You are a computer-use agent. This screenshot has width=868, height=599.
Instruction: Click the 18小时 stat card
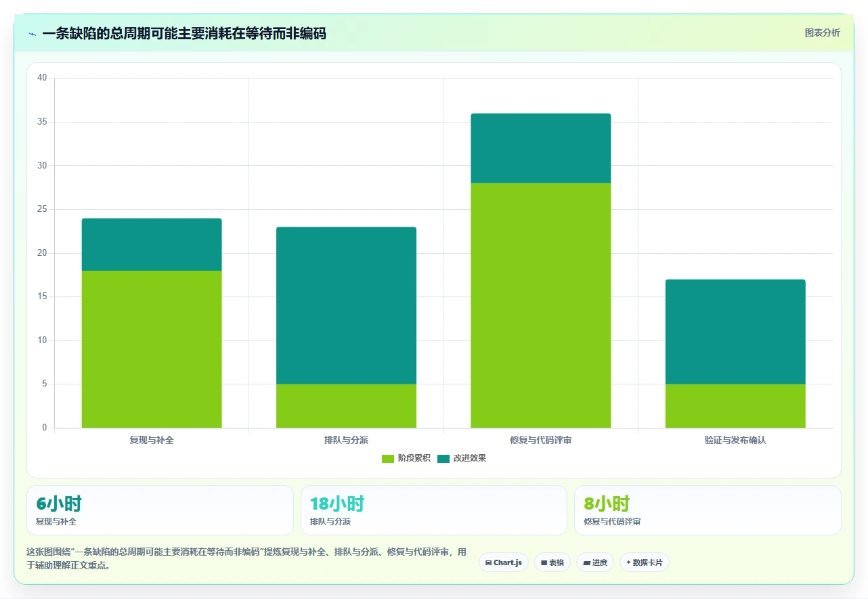point(434,510)
